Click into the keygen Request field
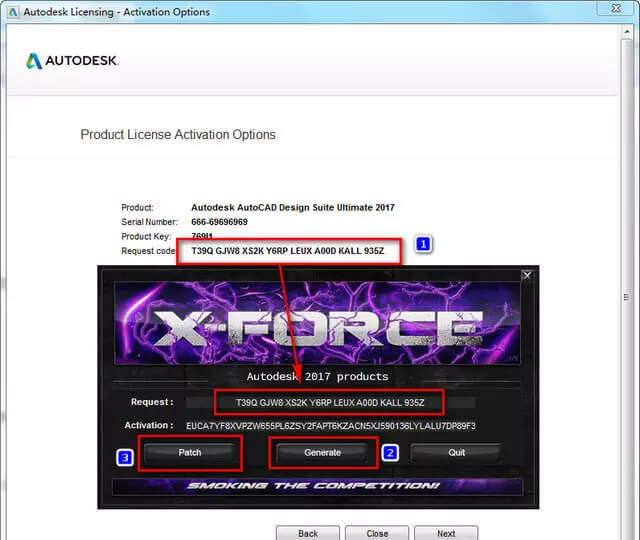The width and height of the screenshot is (640, 540). 330,402
